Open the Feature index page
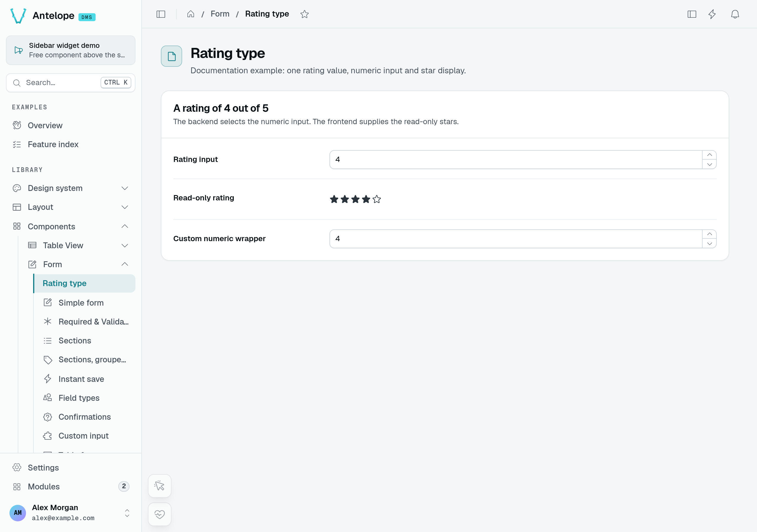The width and height of the screenshot is (757, 532). [71, 144]
